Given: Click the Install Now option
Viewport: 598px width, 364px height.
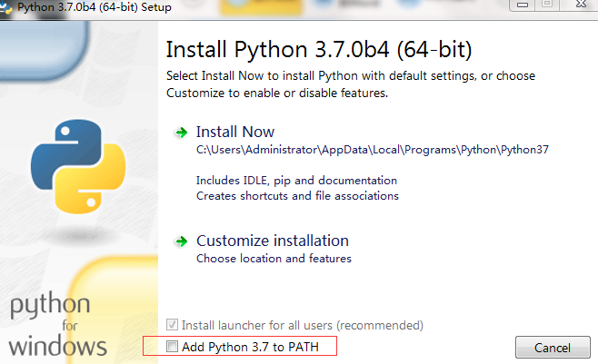Looking at the screenshot, I should [x=234, y=133].
